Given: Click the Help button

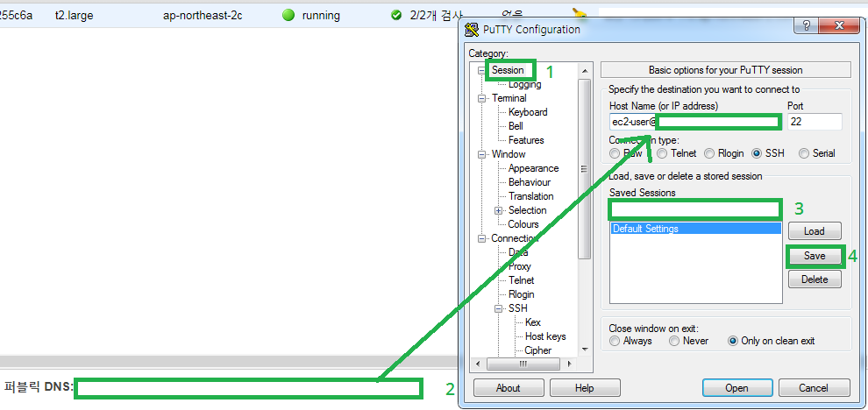Looking at the screenshot, I should pos(585,388).
